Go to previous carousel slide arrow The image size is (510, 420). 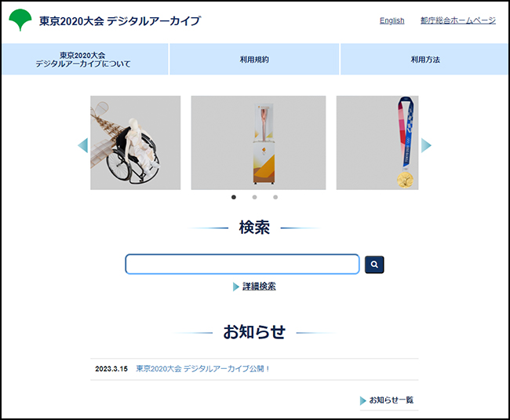[83, 145]
